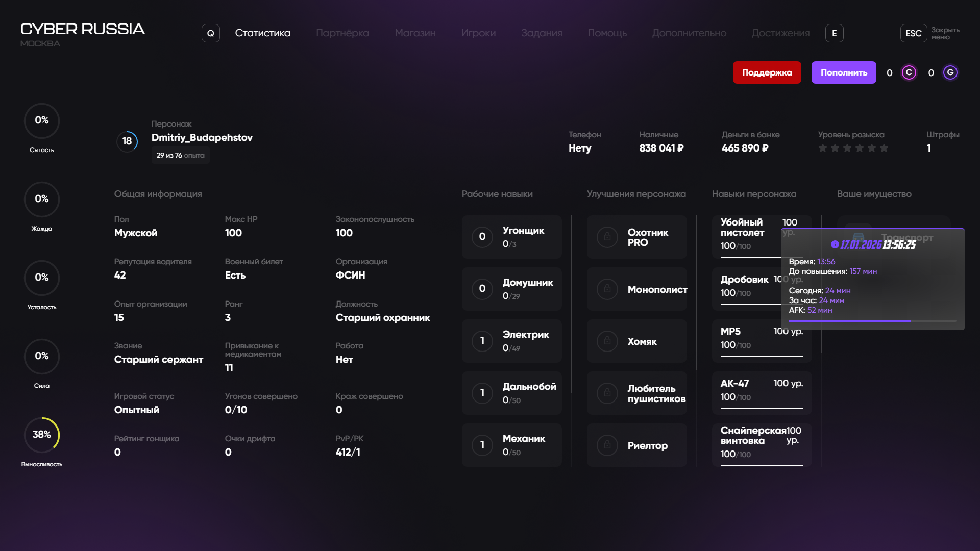Click the Q key navigation icon
The height and width of the screenshot is (551, 980).
210,33
